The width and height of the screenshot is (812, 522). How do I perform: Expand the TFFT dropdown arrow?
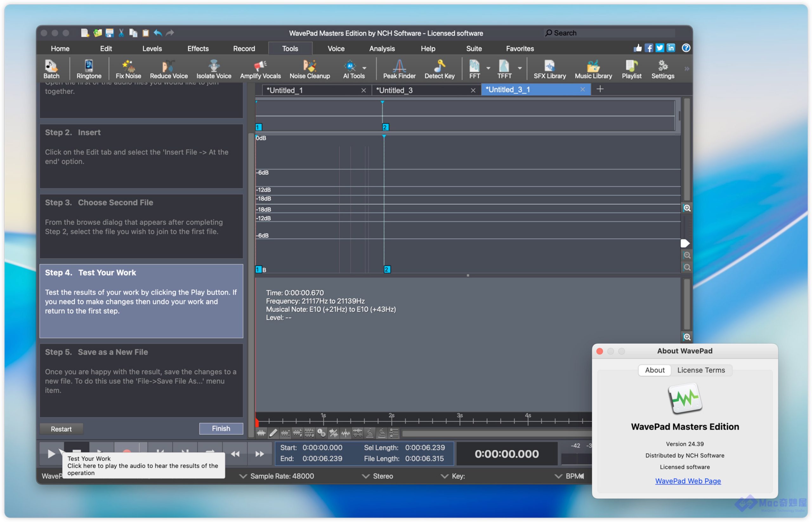520,68
